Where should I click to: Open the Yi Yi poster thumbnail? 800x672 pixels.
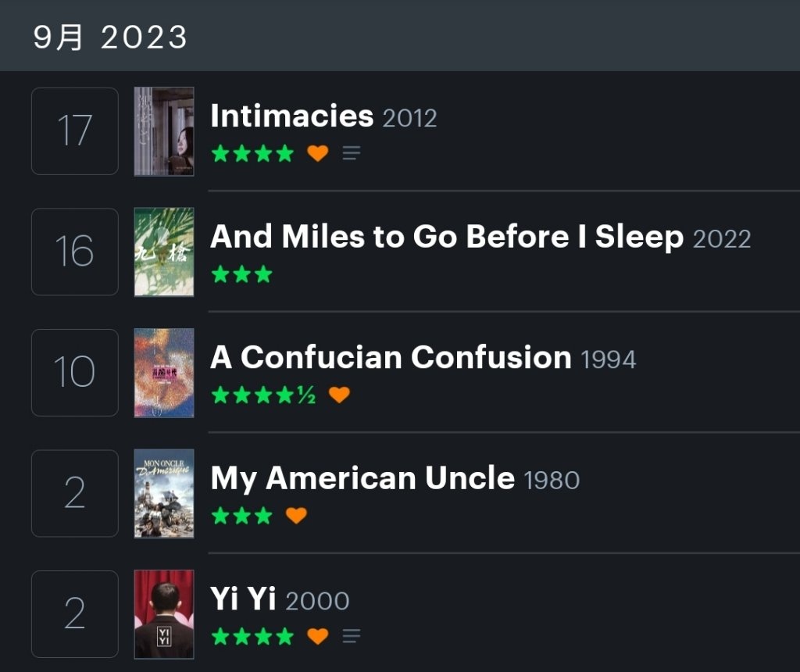164,614
